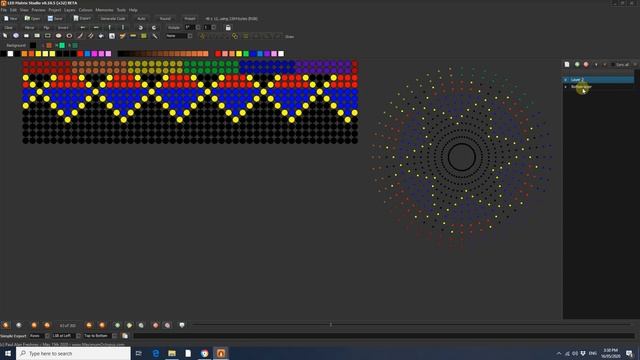Click the rotate anticlockwise icon
Viewport: 640px width, 360px height.
(140, 27)
